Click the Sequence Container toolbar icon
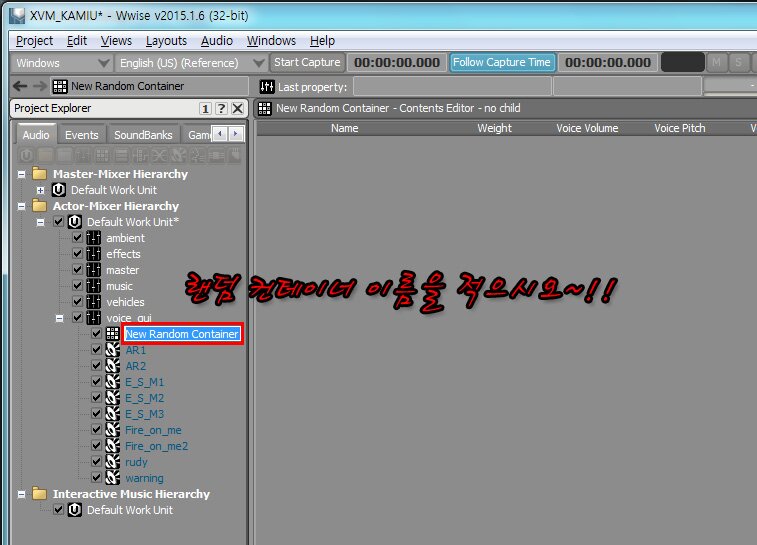Image resolution: width=757 pixels, height=545 pixels. pos(121,155)
